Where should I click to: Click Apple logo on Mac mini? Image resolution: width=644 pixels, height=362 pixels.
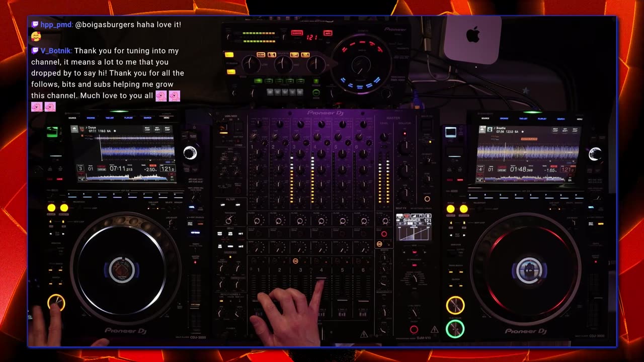click(x=472, y=35)
